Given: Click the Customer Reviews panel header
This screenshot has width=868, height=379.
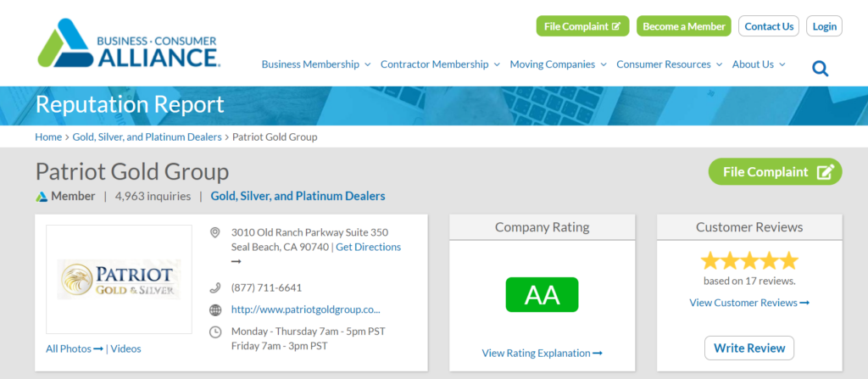Looking at the screenshot, I should coord(749,227).
